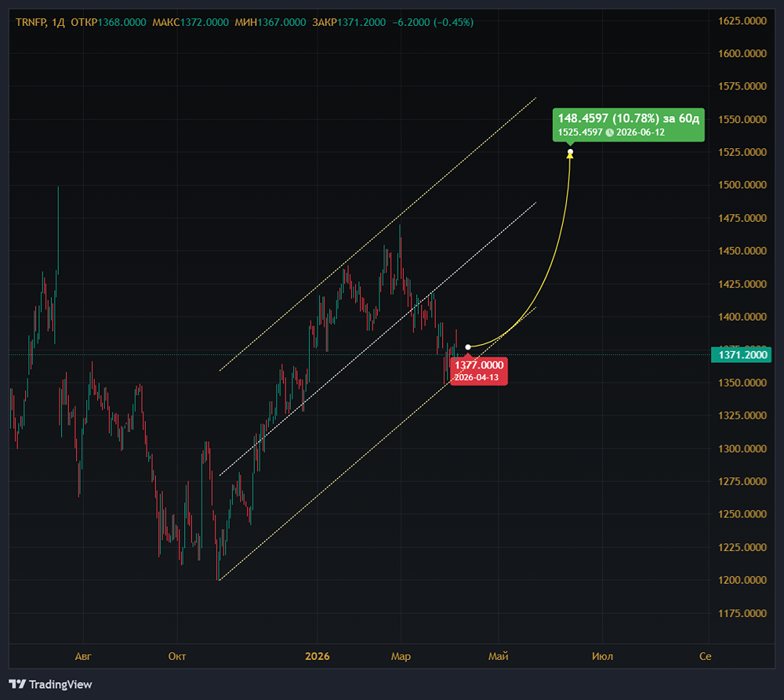
Task: Click the TRNFP, 1Д symbol title
Action: point(40,22)
